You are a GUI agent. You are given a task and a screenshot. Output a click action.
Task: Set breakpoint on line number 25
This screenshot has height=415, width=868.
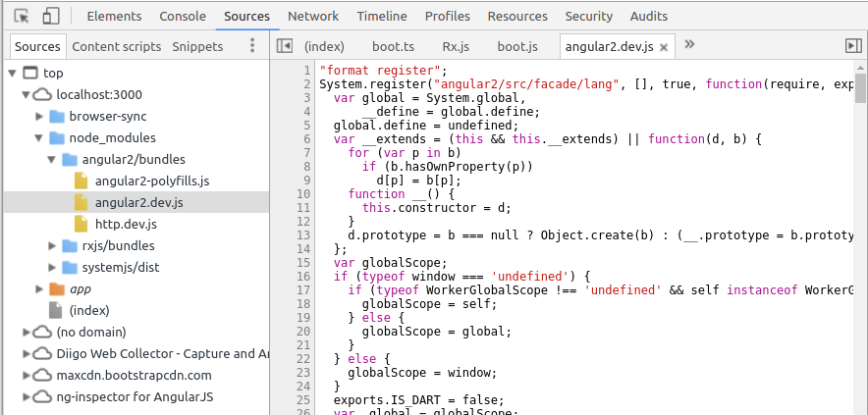point(304,399)
